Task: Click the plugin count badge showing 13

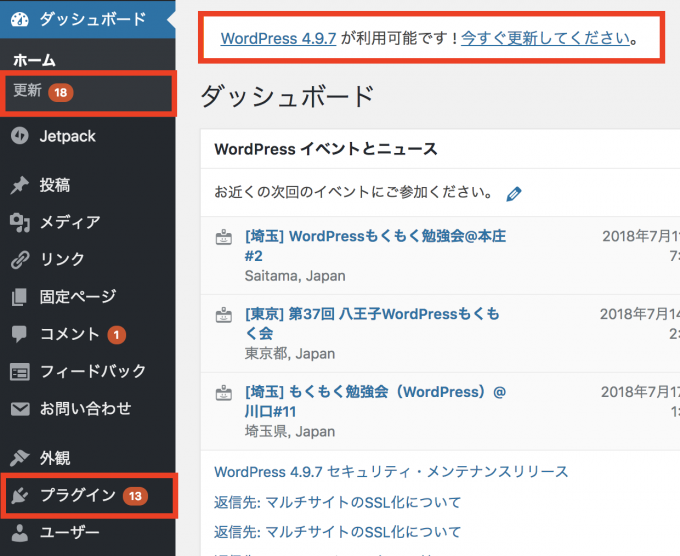Action: [135, 496]
